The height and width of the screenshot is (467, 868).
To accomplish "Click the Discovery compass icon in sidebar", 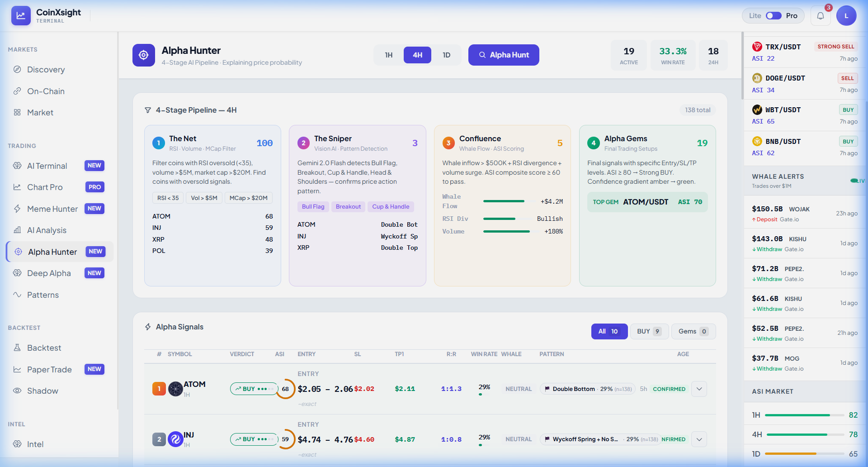I will [x=17, y=69].
